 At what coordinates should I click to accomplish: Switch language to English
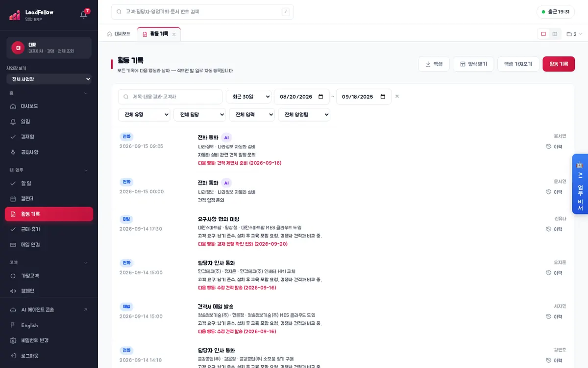[49, 325]
